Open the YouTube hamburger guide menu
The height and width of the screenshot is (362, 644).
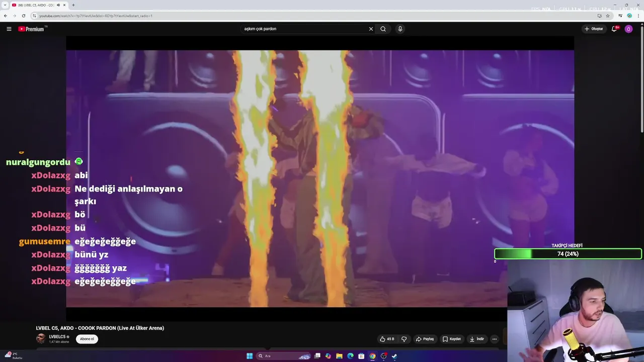coord(9,29)
